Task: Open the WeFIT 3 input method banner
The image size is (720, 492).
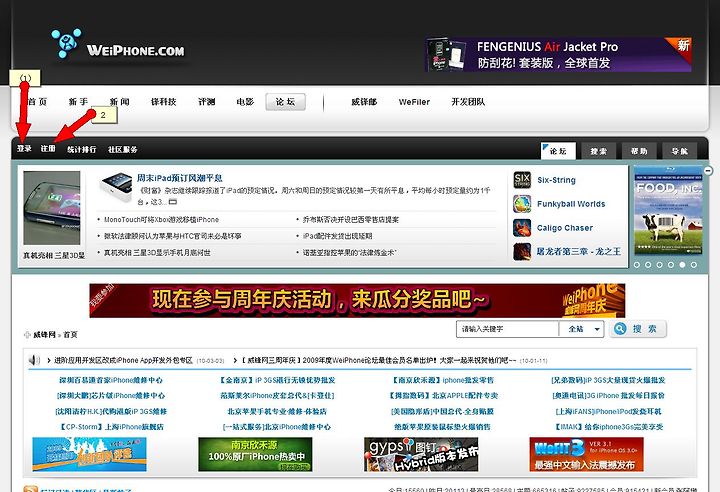Action: (586, 454)
